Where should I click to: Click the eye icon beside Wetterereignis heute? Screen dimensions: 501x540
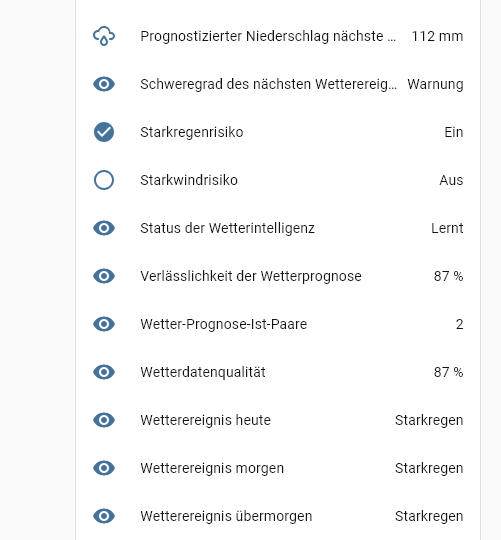[x=104, y=420]
